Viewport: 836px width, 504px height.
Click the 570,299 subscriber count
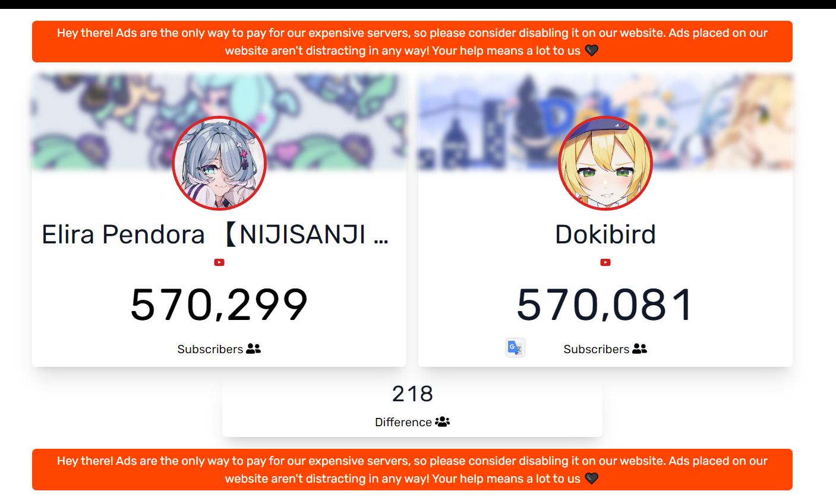click(219, 305)
